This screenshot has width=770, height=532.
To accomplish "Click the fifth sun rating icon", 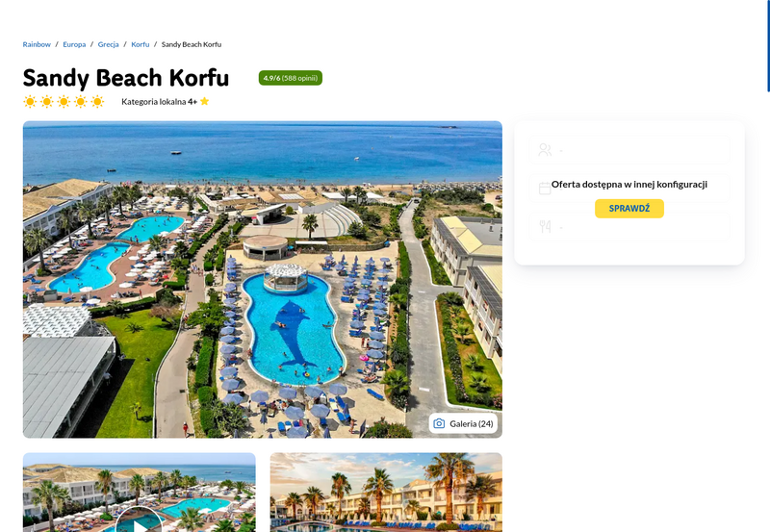I will tap(98, 102).
